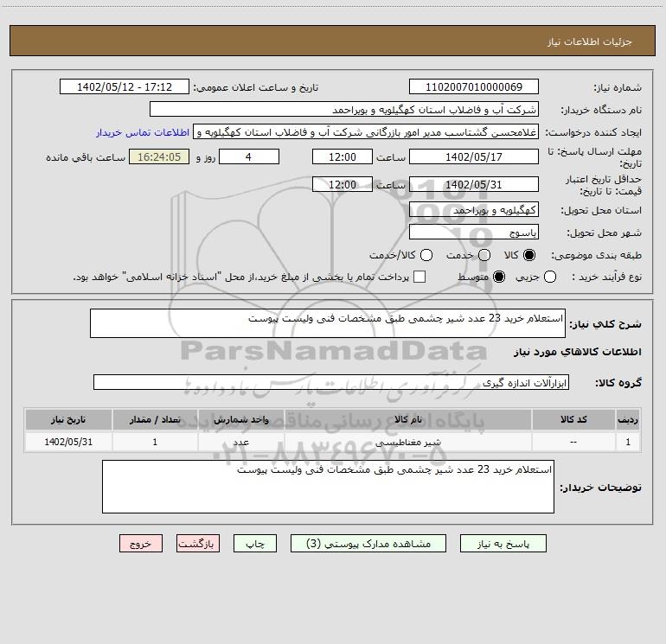Click need number field 1102007010000069
Screen dimensions: 666x644
(x=474, y=87)
